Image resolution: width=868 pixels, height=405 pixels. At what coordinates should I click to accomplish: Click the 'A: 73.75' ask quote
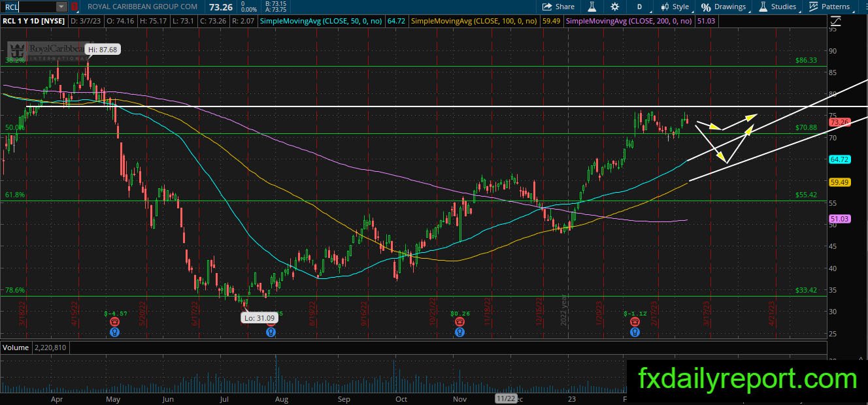point(276,10)
